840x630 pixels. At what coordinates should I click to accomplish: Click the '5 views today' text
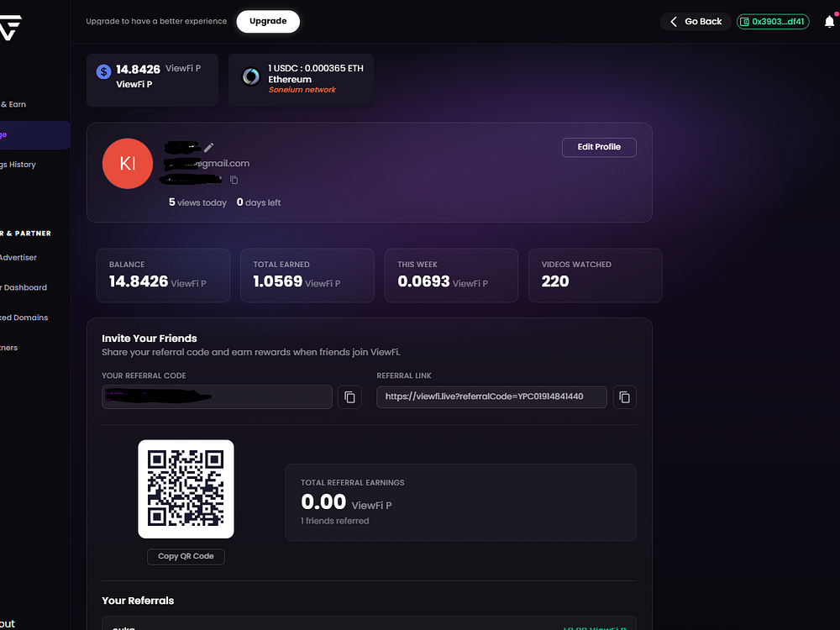click(x=197, y=202)
